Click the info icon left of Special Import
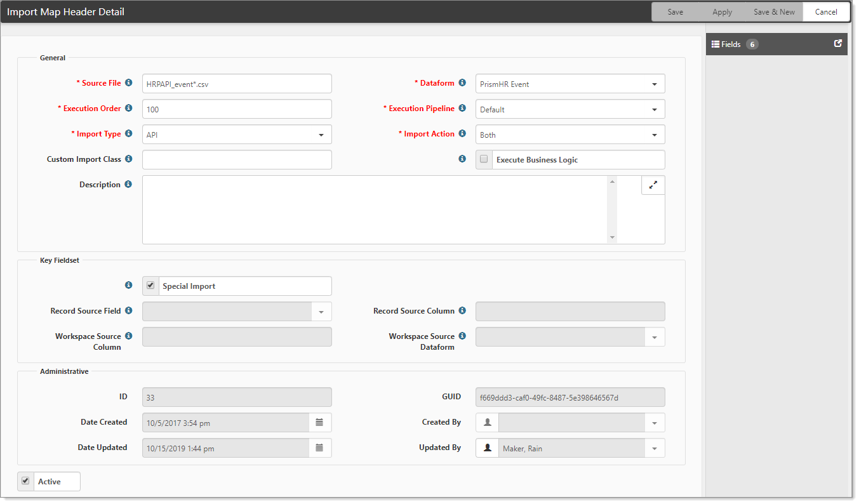This screenshot has width=859, height=504. click(x=128, y=285)
